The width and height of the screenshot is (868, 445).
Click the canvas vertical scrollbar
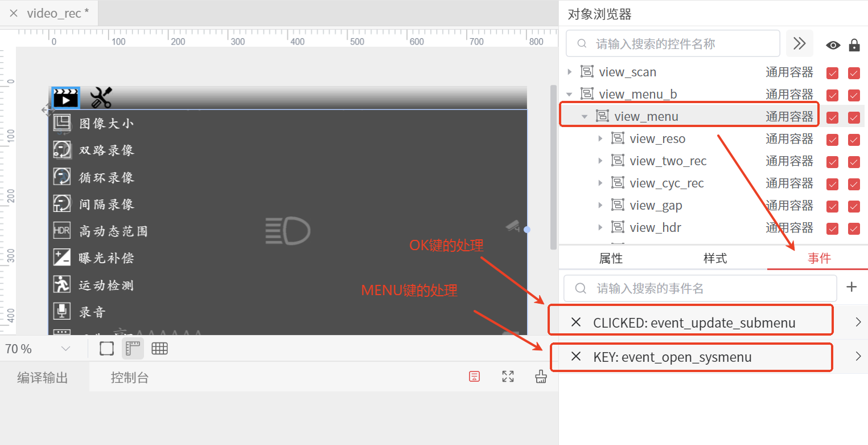click(x=553, y=168)
